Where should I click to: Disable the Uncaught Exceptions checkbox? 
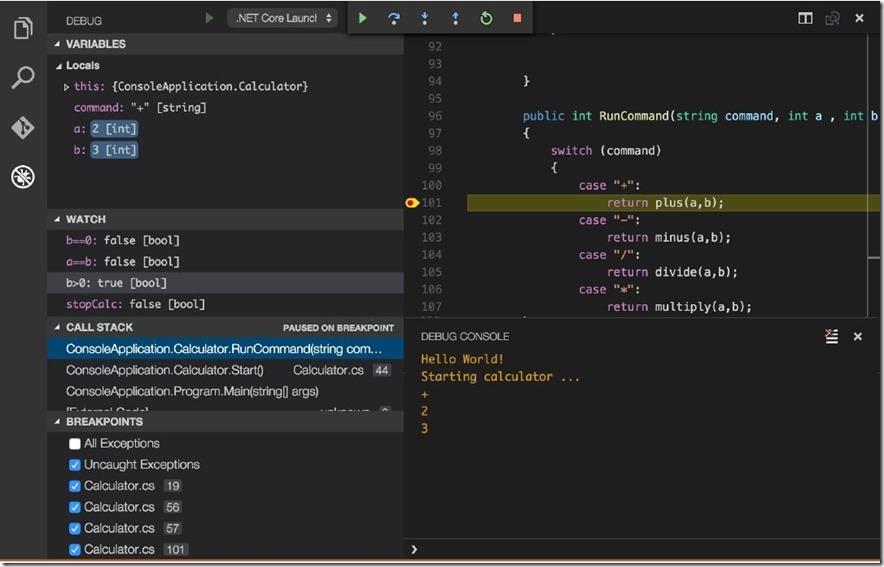(74, 465)
